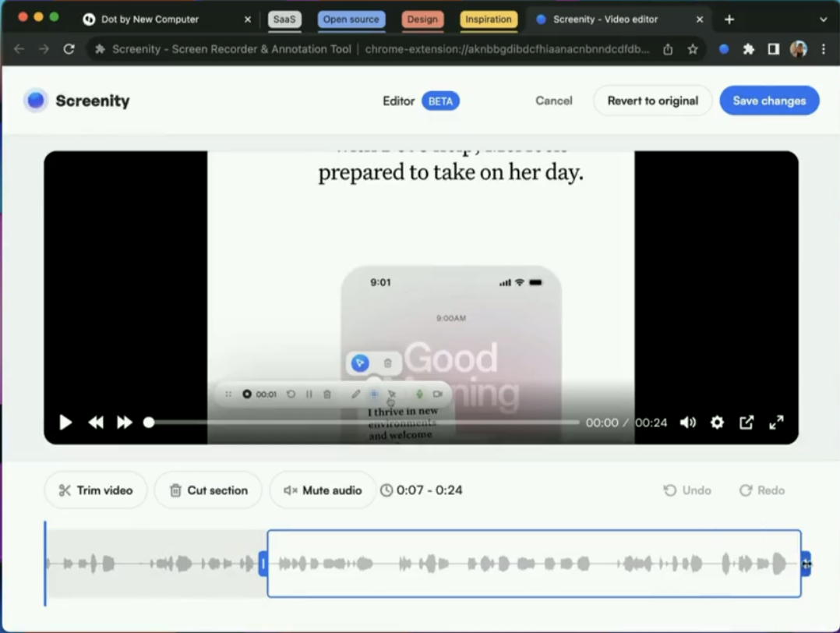The height and width of the screenshot is (633, 840).
Task: Play the video in the editor
Action: tap(65, 423)
